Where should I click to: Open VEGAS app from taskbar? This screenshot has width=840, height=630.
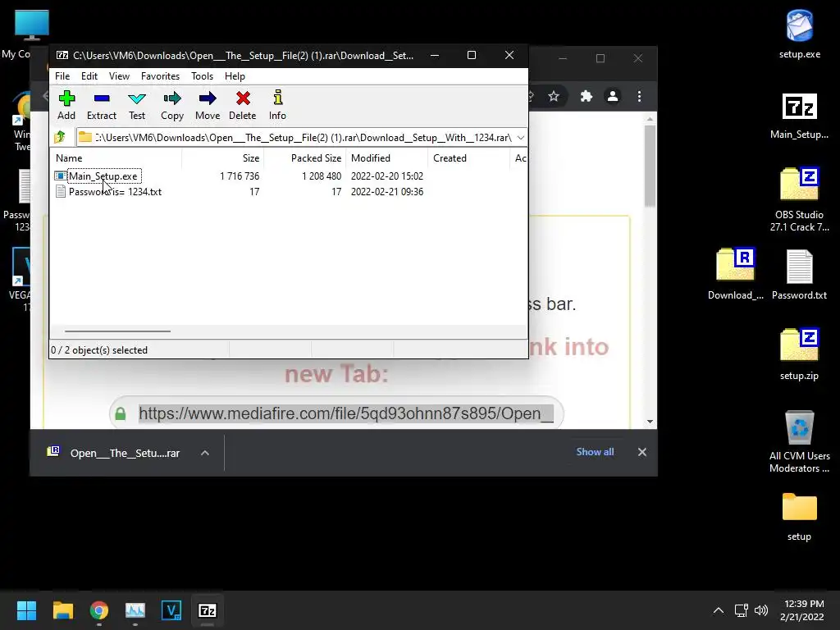(x=171, y=610)
